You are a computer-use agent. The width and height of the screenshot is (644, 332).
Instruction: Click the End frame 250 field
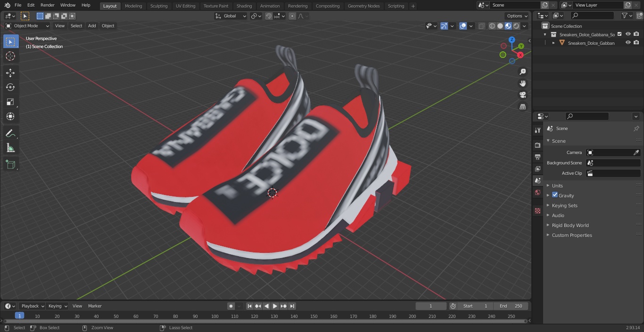pyautogui.click(x=511, y=306)
